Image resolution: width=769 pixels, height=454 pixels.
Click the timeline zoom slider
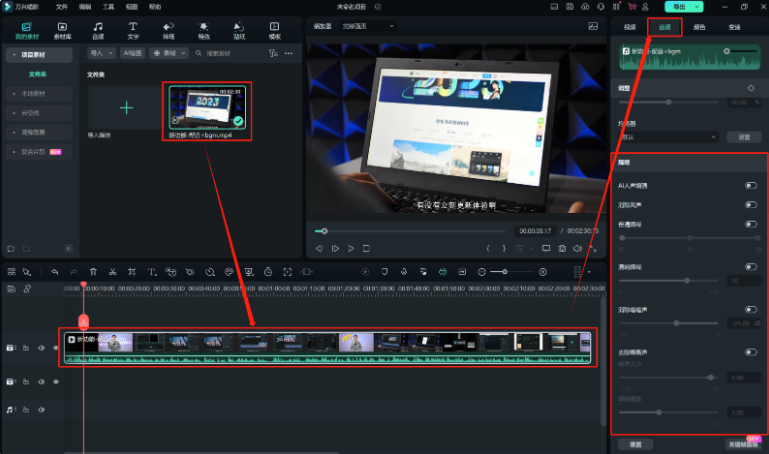click(505, 272)
